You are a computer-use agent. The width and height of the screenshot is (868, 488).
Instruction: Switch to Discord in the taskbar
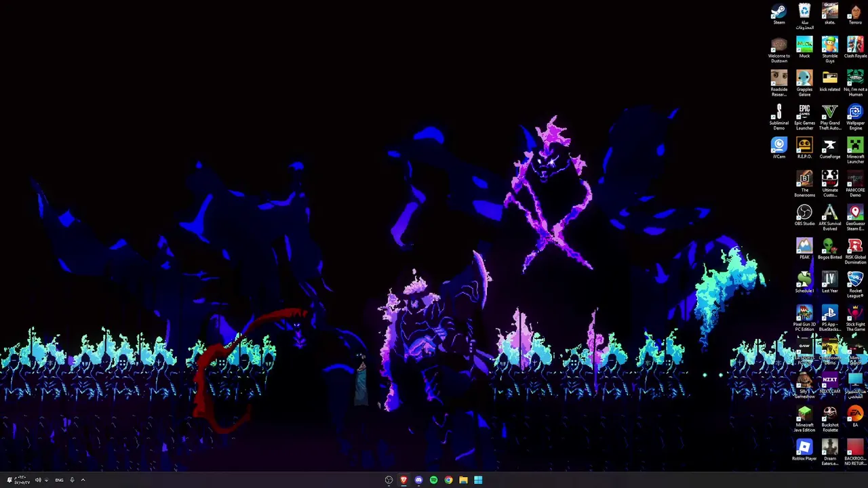(418, 480)
